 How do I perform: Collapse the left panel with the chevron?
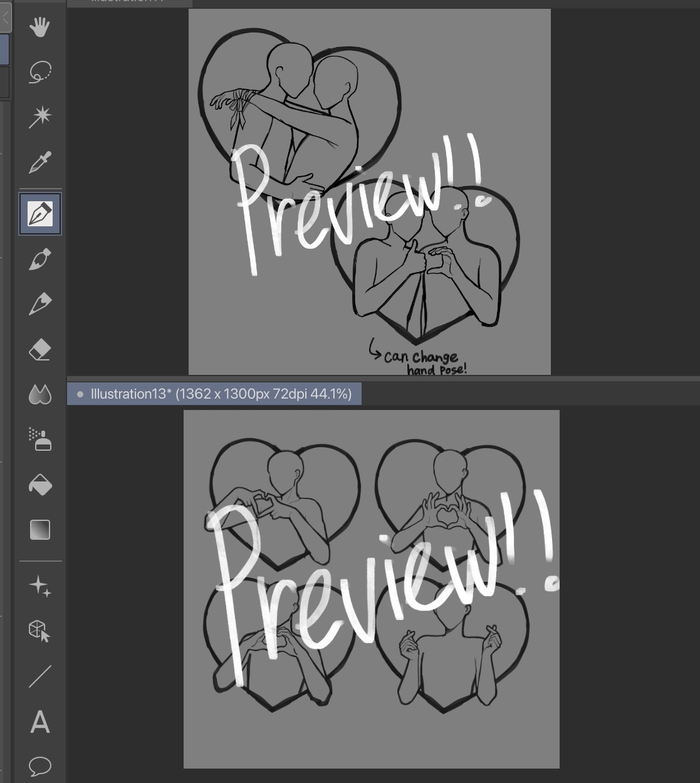[x=5, y=17]
